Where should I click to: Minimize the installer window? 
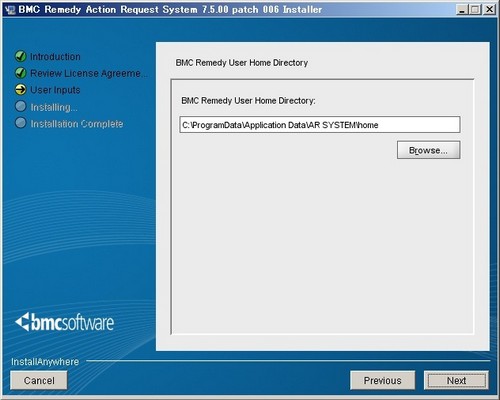[x=462, y=10]
